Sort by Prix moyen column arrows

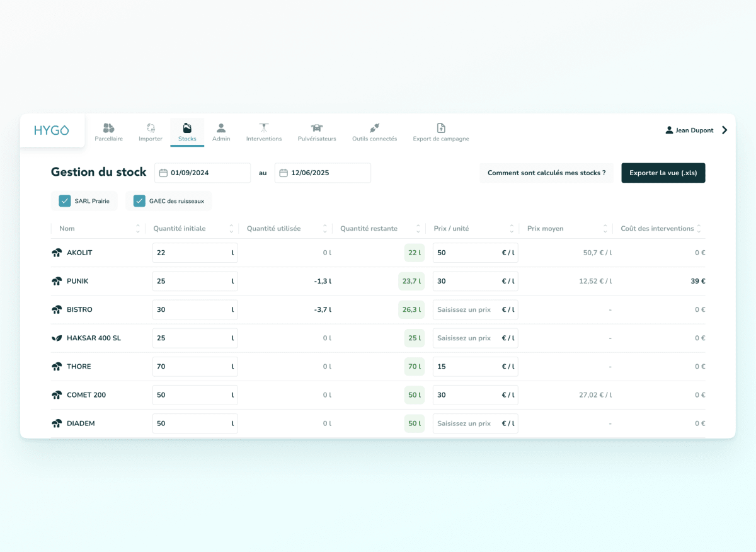[x=605, y=229]
